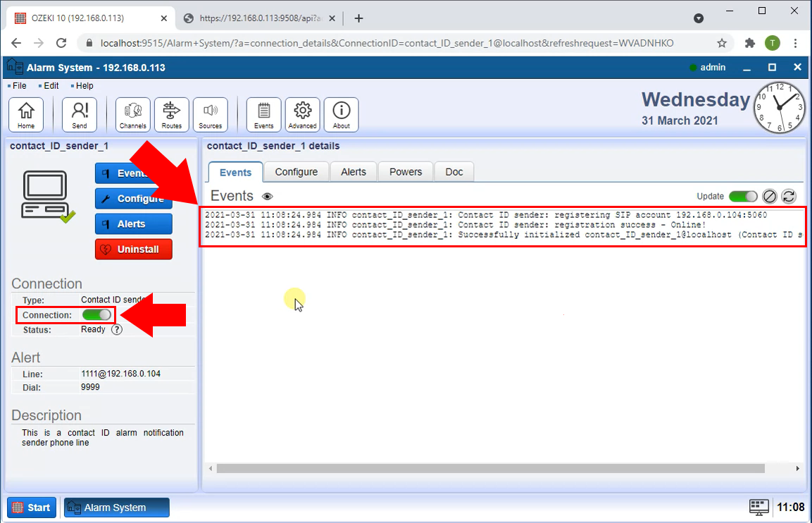Image resolution: width=812 pixels, height=523 pixels.
Task: Toggle the Update switch
Action: pos(742,197)
